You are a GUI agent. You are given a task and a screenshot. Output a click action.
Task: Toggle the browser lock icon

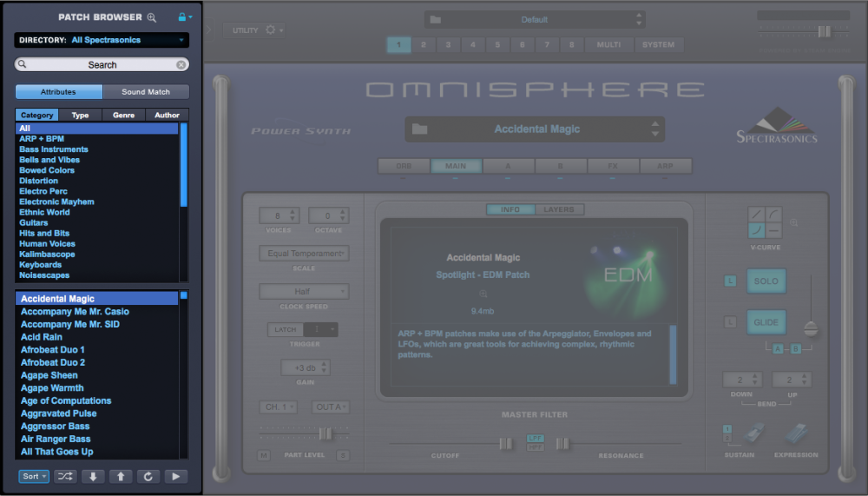tap(182, 17)
